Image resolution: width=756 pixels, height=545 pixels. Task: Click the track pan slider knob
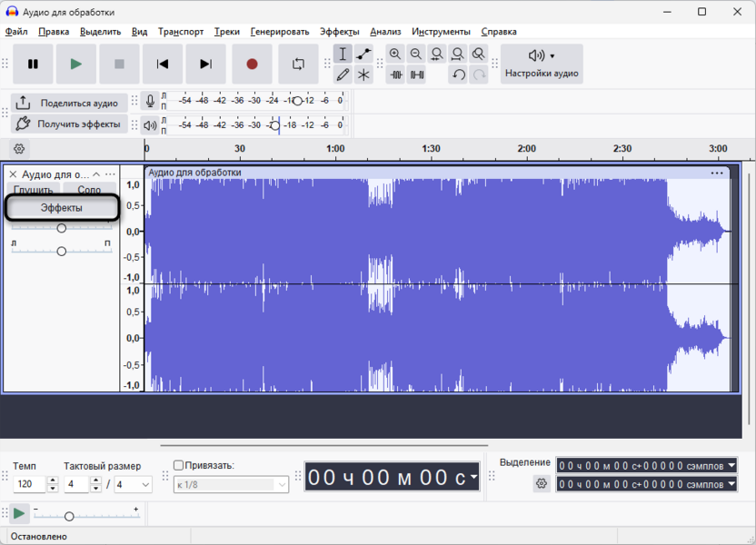click(x=61, y=251)
